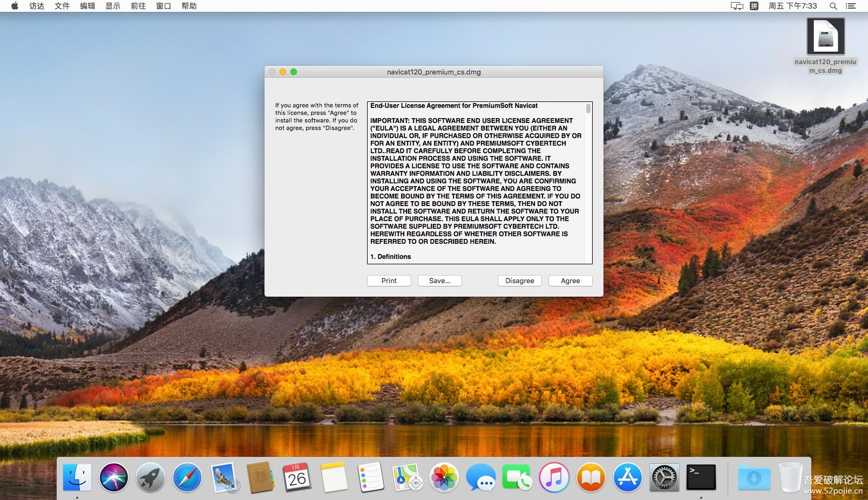Screen dimensions: 868x500
Task: Open the Mail stamp icon
Action: [224, 477]
